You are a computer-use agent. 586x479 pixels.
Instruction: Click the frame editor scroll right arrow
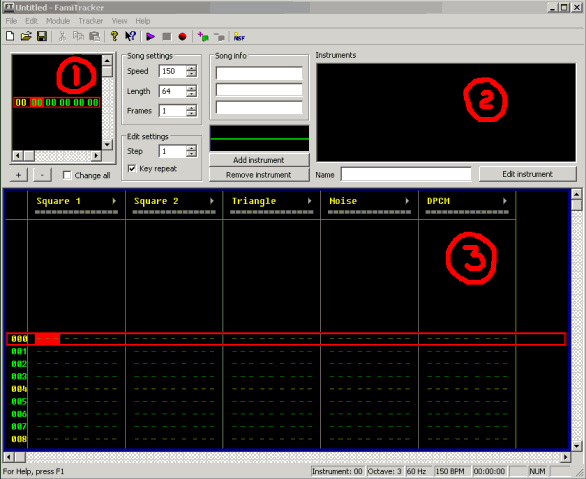(x=96, y=155)
